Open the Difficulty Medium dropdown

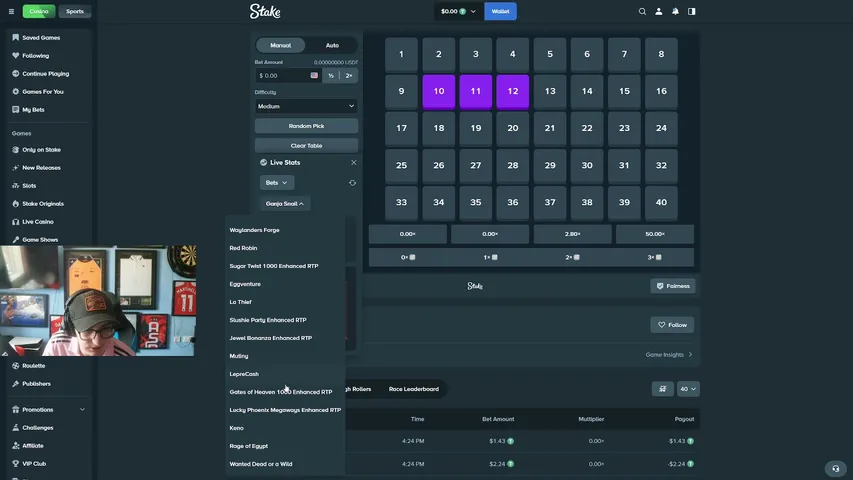click(x=306, y=106)
